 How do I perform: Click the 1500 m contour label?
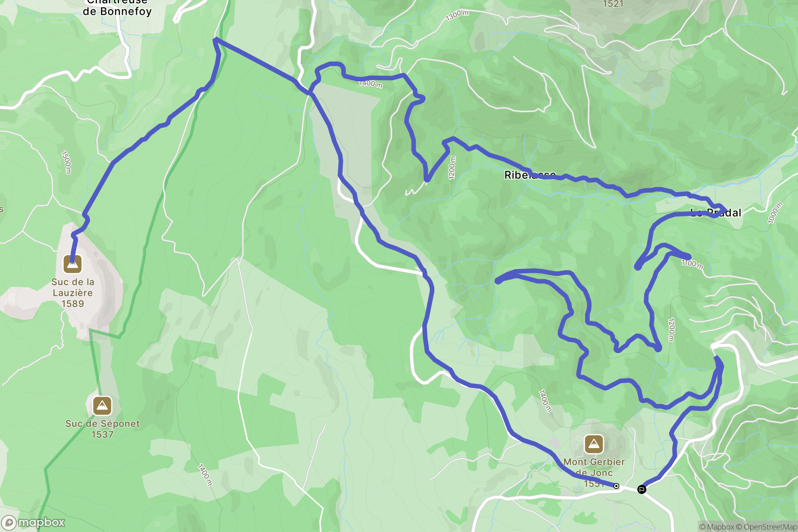point(66,162)
